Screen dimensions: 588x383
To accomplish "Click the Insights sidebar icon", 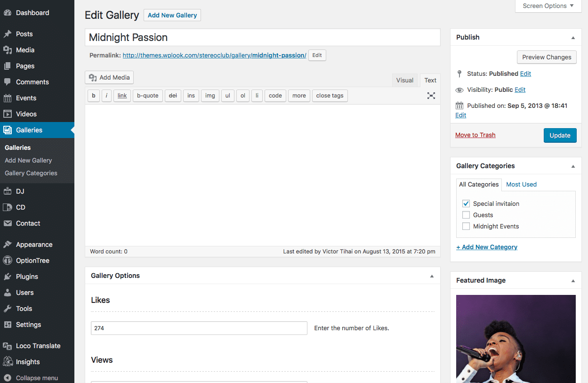I will point(8,362).
